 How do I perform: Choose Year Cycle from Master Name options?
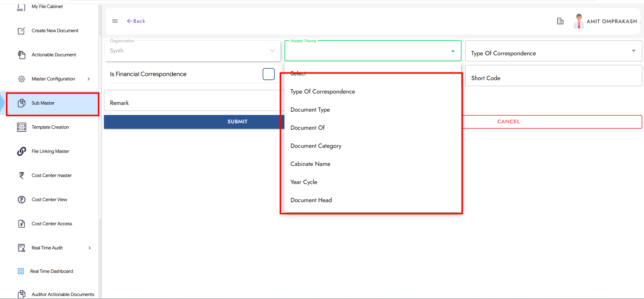(304, 182)
